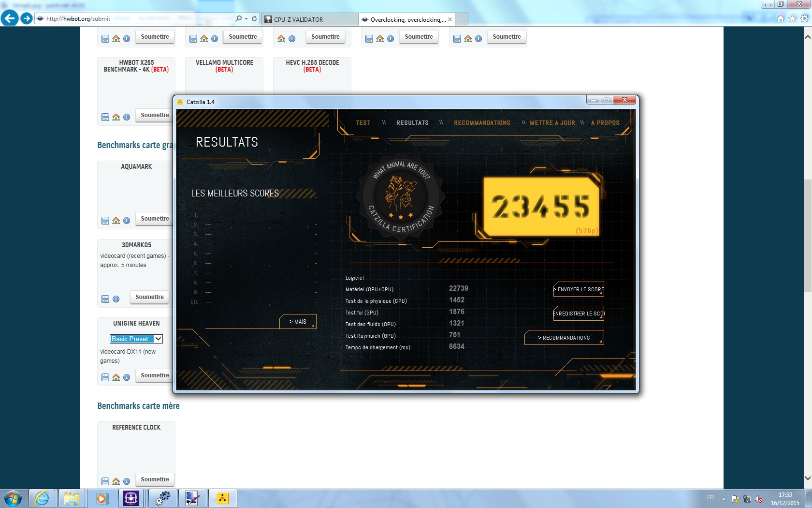Click the home icon under HWBOT X265 Benchmark

point(116,117)
